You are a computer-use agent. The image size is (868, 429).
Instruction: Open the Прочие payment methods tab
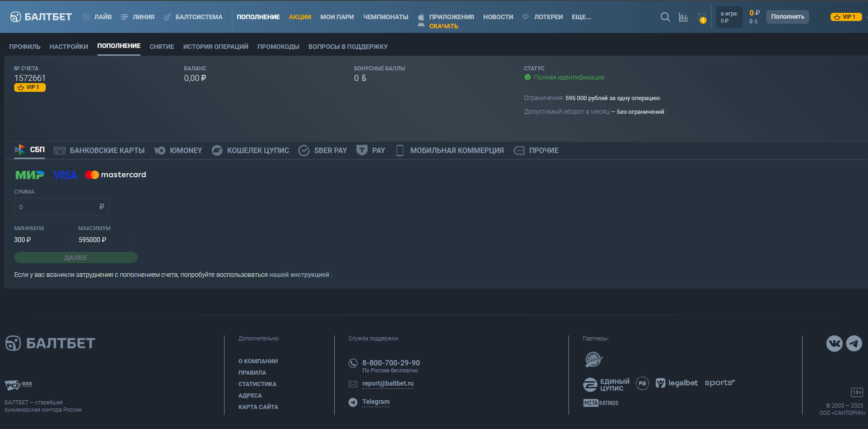[x=536, y=150]
